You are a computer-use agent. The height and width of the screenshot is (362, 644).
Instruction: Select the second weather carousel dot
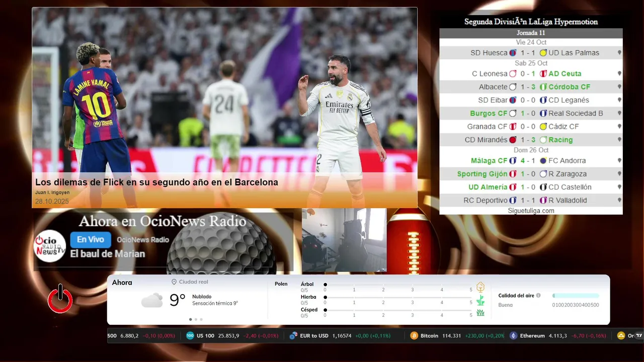pos(196,319)
